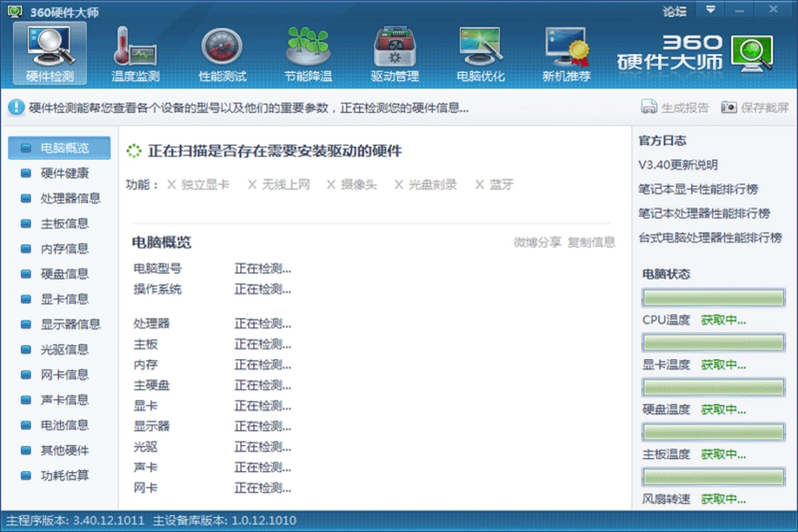The height and width of the screenshot is (532, 798).
Task: Open the 电脑优化 optimization tool
Action: pyautogui.click(x=480, y=52)
